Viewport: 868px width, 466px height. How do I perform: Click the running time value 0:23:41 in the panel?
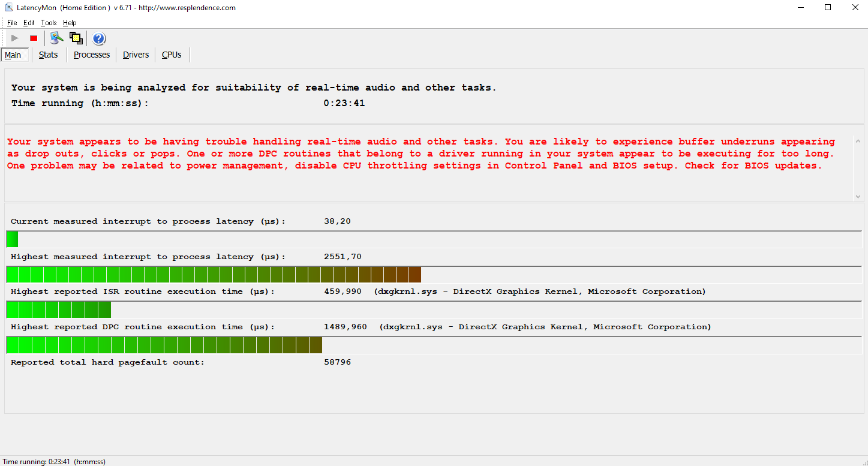tap(344, 103)
